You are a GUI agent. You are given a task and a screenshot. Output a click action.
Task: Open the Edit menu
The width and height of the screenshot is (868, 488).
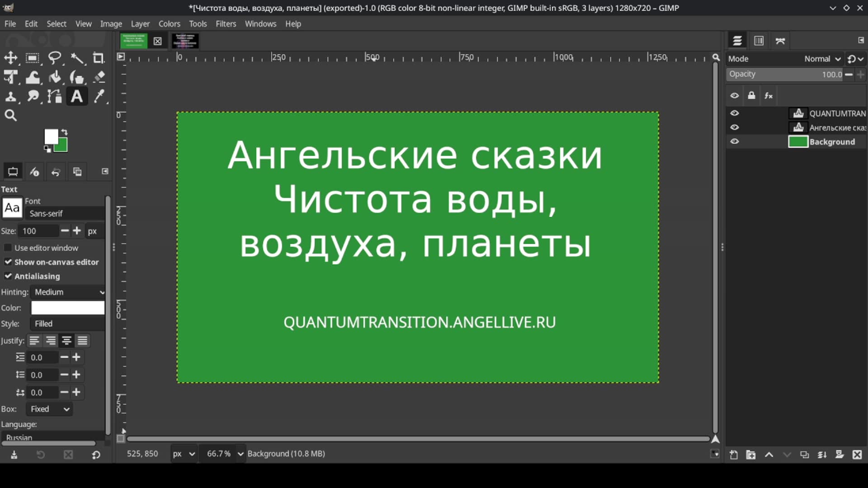[x=31, y=23]
